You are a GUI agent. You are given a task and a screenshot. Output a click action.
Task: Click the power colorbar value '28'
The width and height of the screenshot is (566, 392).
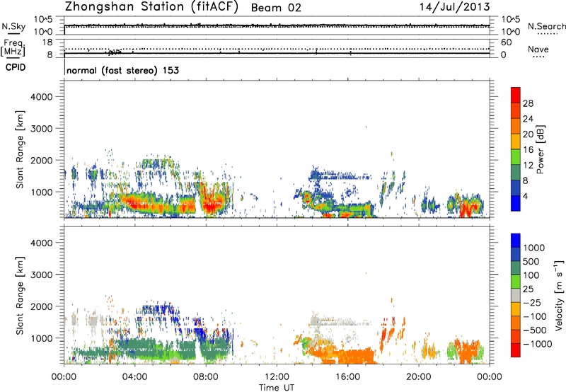click(x=528, y=103)
